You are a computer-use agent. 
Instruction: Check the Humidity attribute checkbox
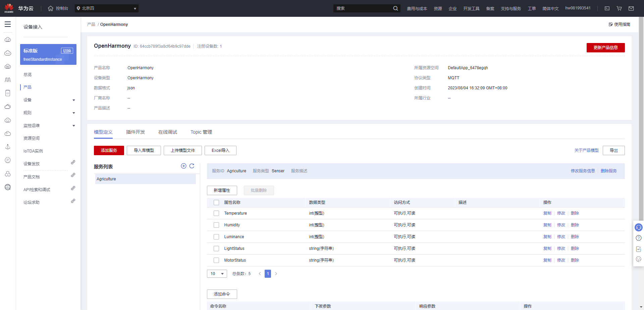pyautogui.click(x=216, y=225)
